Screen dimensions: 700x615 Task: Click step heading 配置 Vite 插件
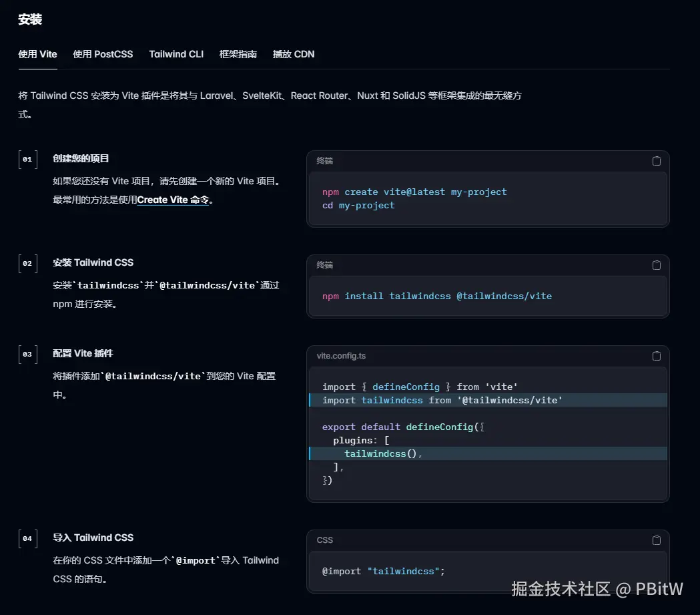point(83,353)
